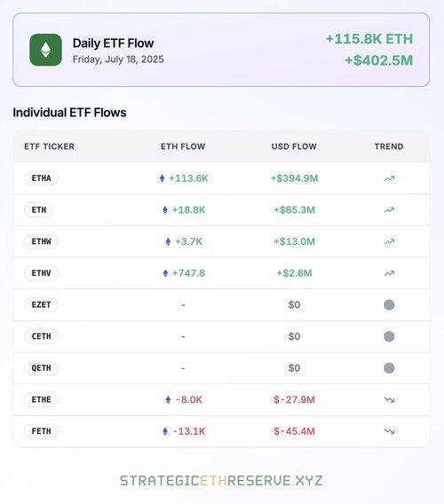Select the CETH ticker badge
This screenshot has width=444, height=504.
click(x=41, y=336)
